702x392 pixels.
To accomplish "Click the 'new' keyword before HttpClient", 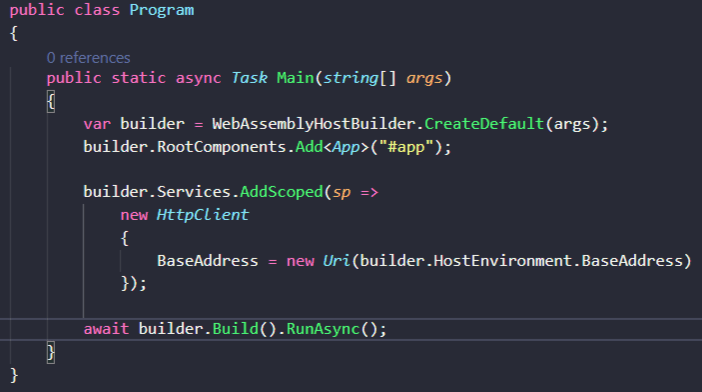I will tap(134, 215).
